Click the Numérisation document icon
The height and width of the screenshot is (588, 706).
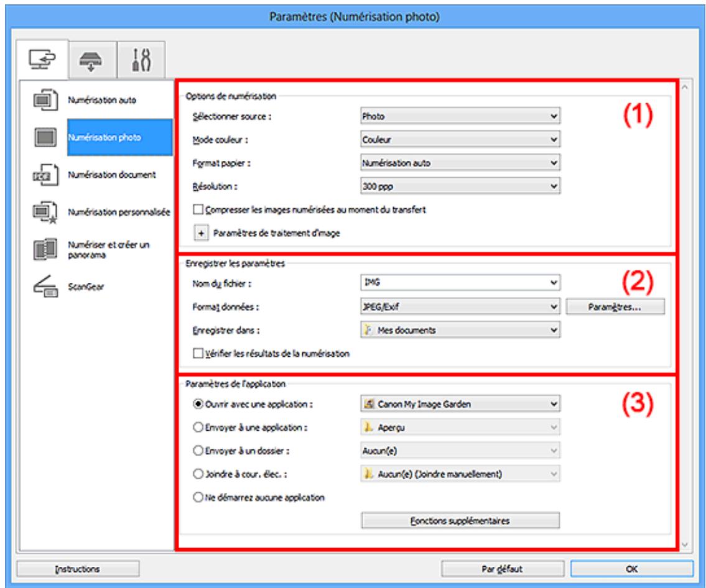click(45, 175)
